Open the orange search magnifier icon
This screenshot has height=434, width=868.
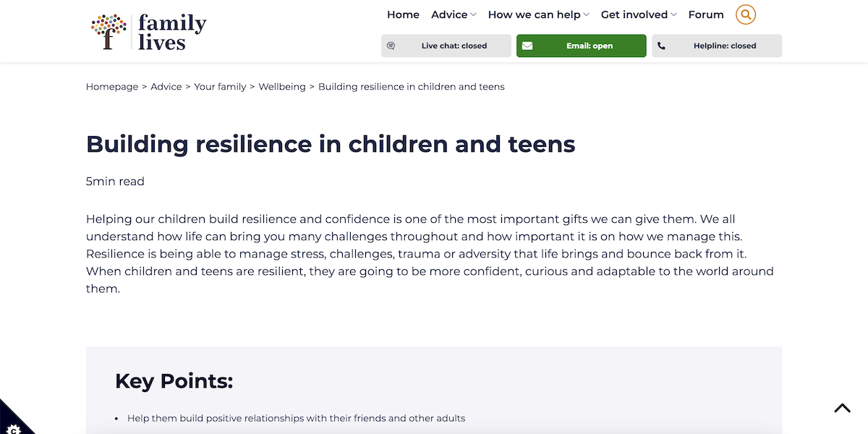tap(746, 14)
